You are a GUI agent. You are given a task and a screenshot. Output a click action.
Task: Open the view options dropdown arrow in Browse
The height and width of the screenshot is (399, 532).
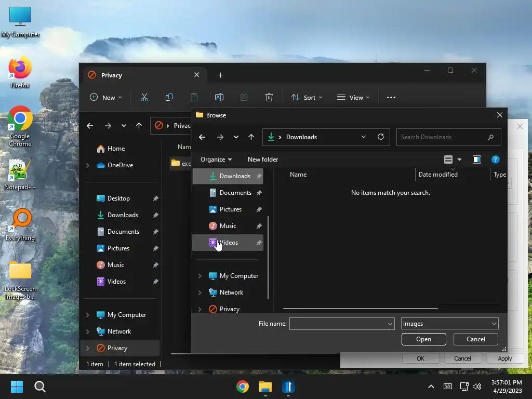coord(459,159)
